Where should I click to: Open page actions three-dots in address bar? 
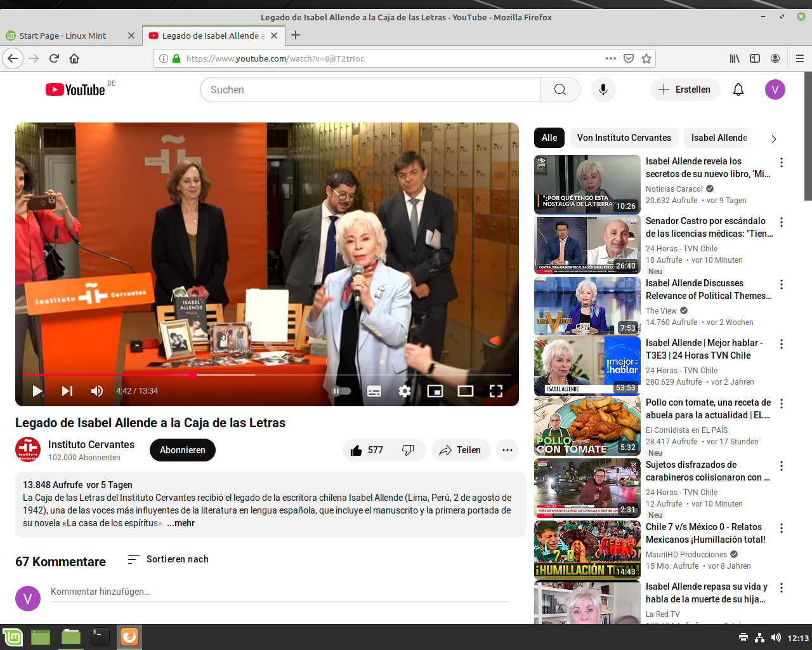point(611,58)
